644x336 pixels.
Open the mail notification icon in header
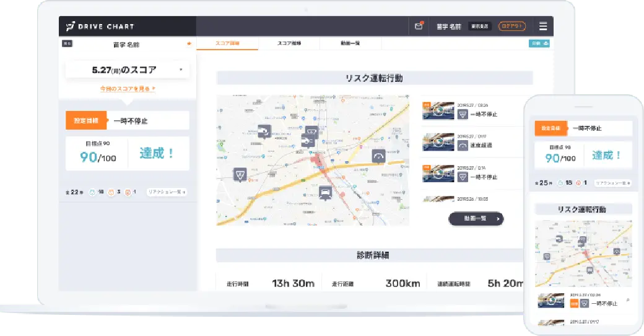(x=419, y=26)
